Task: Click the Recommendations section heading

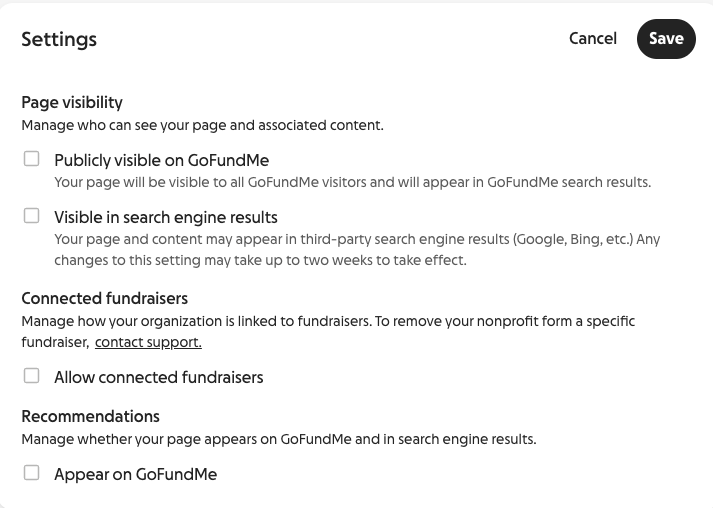Action: pos(90,416)
